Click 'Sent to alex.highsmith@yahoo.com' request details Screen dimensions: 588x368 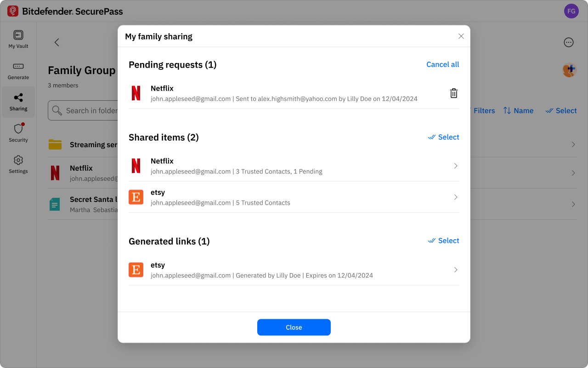click(286, 99)
